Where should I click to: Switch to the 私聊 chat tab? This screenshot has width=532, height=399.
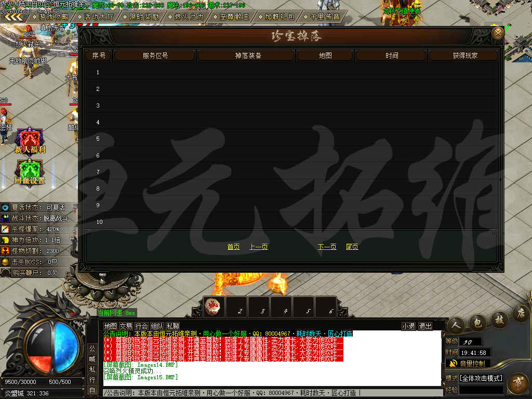tap(172, 326)
